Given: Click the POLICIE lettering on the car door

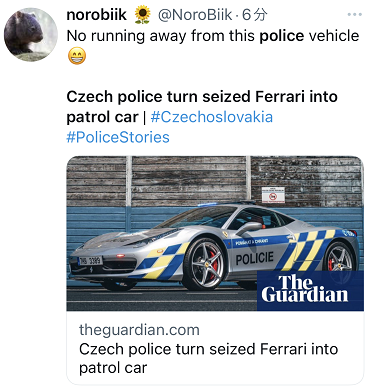Looking at the screenshot, I should pos(255,259).
